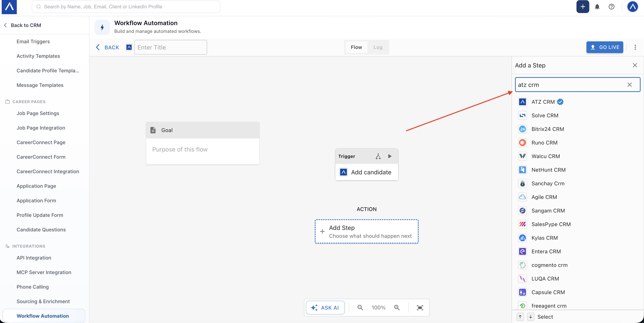Open Candidate Profile Templates in sidebar

coord(48,71)
